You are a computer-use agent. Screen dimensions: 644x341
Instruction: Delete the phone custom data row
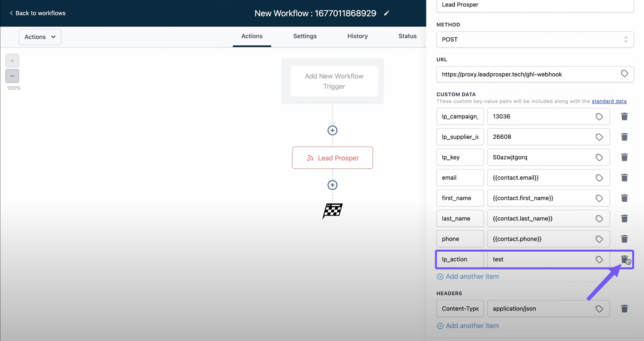point(624,239)
